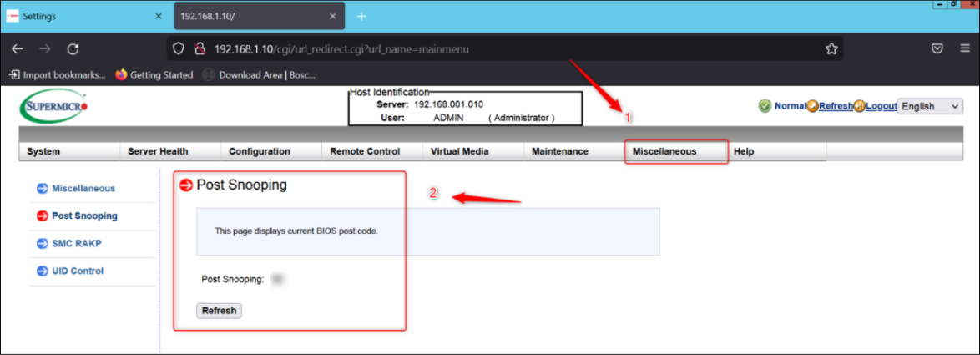Open new tab with plus icon
Screen dimensions: 980x355
[x=361, y=16]
